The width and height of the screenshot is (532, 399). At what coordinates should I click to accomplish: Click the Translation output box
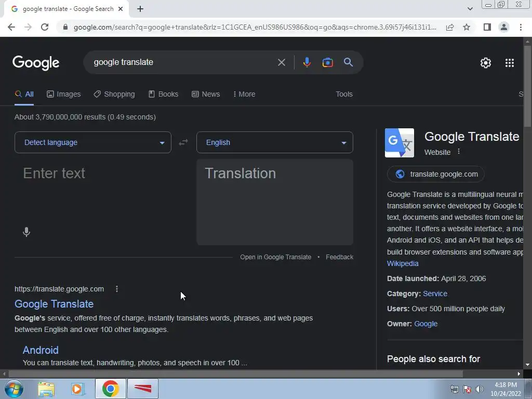(x=275, y=202)
